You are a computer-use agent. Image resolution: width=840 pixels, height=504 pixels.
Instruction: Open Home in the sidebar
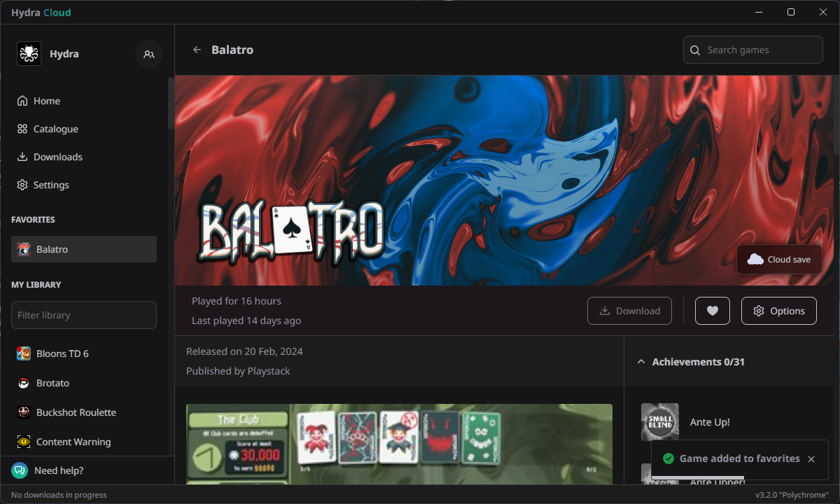(84, 101)
